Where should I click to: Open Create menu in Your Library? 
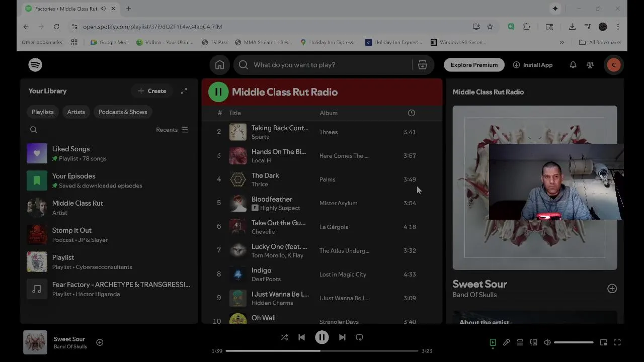(x=152, y=91)
